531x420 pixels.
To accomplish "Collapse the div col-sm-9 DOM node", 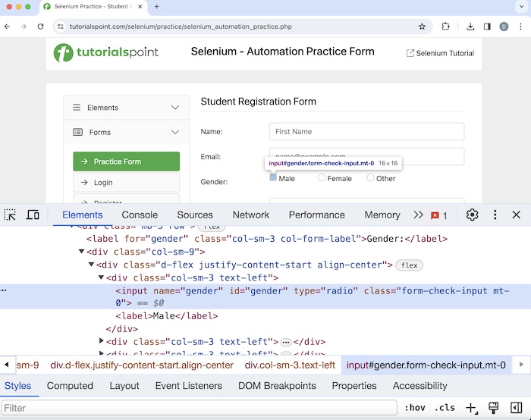I will click(x=82, y=252).
